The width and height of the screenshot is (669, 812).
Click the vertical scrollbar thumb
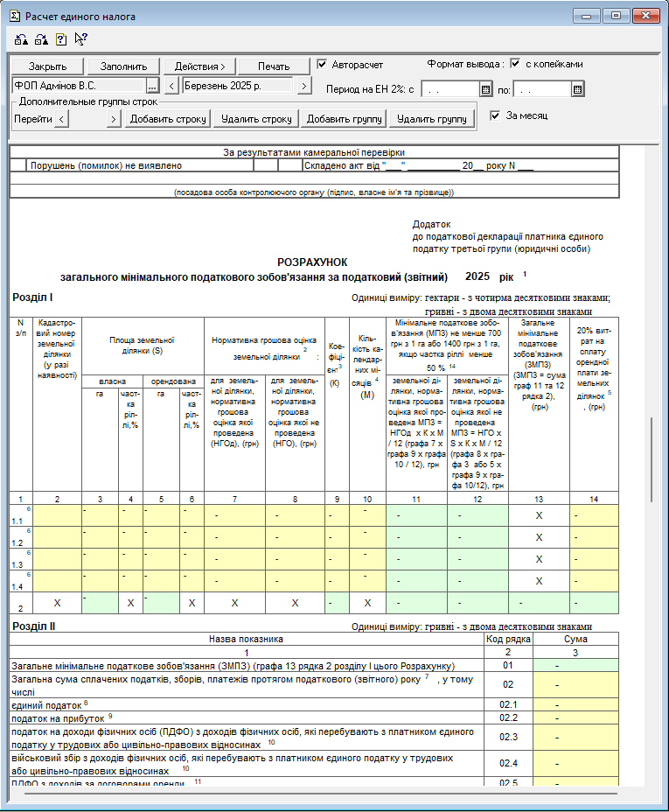pyautogui.click(x=652, y=458)
